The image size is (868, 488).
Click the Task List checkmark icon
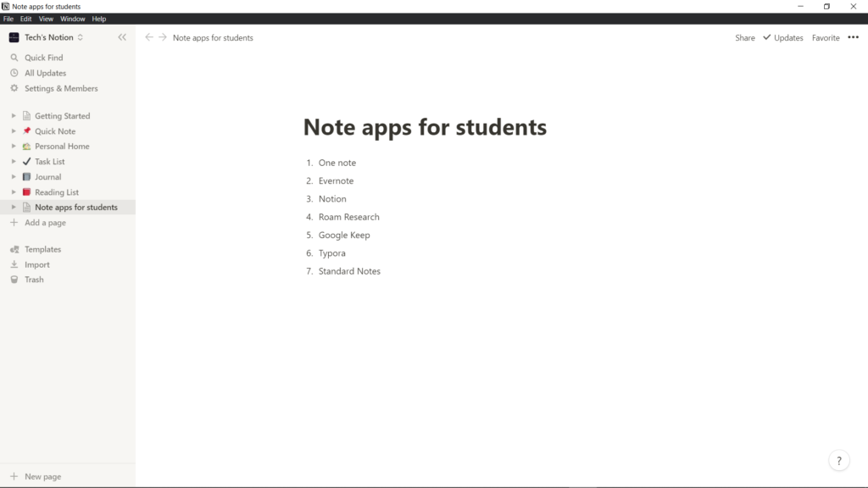coord(26,162)
